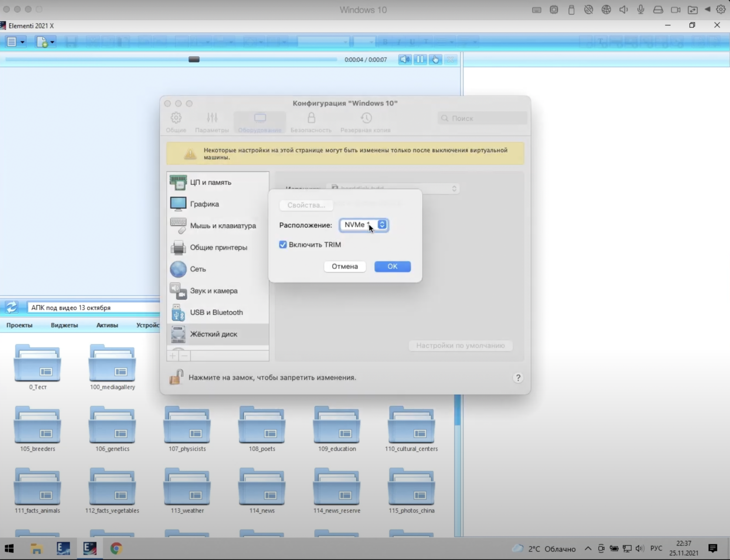Screen dimensions: 730x560
Task: Add hardware device with the plus button
Action: pos(173,356)
